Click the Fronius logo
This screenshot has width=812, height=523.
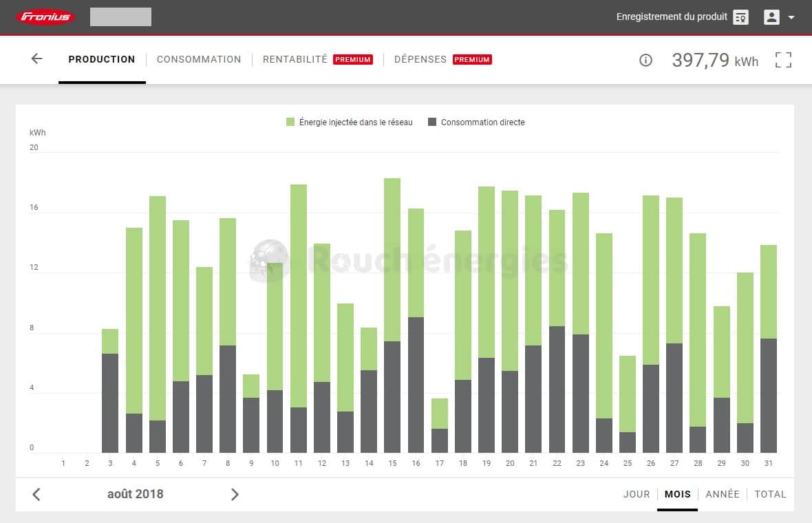coord(46,17)
